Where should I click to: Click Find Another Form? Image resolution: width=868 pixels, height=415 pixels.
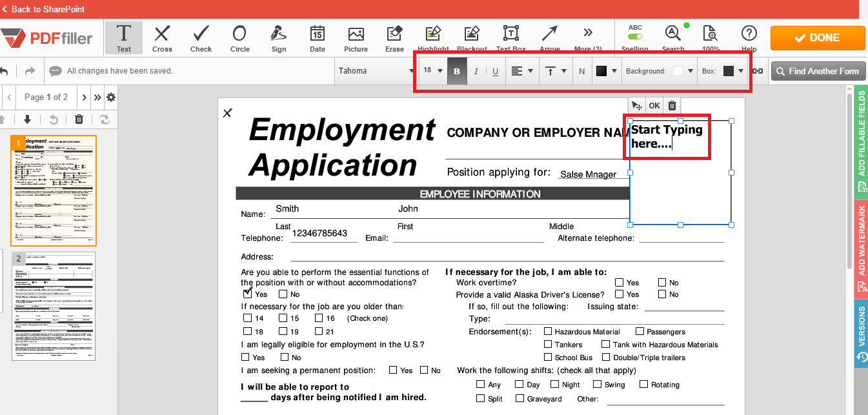(x=818, y=71)
